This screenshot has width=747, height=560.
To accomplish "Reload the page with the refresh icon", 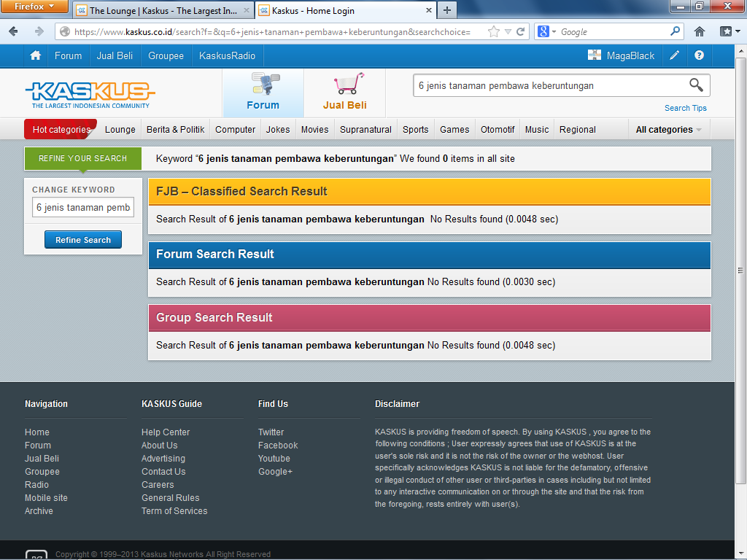I will coord(521,32).
